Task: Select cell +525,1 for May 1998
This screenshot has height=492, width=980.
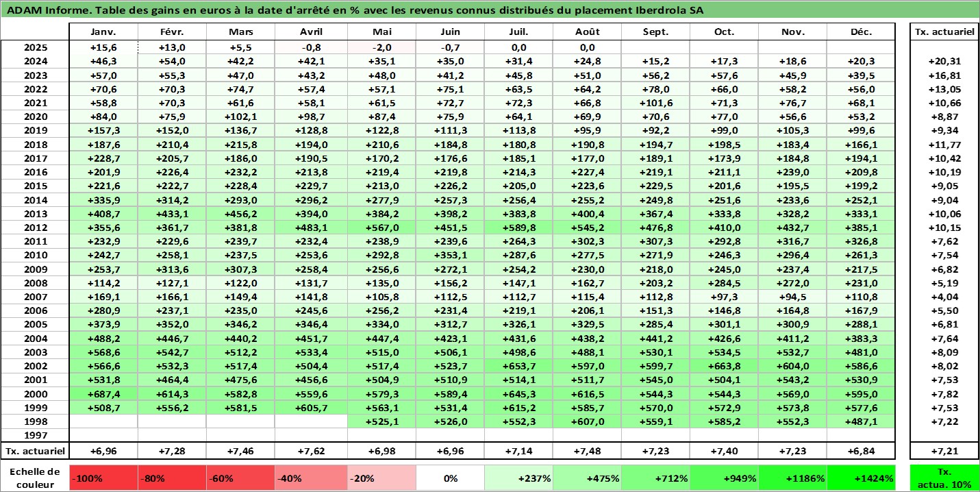Action: [x=382, y=421]
